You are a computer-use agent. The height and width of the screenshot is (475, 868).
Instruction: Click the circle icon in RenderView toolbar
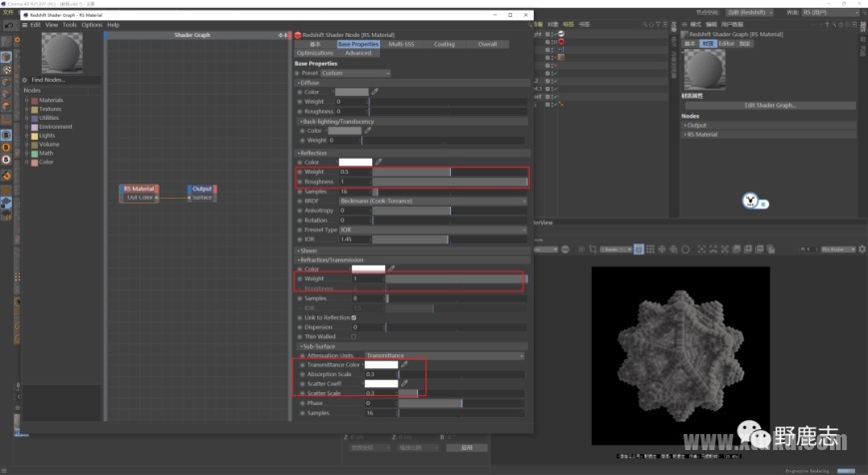685,249
